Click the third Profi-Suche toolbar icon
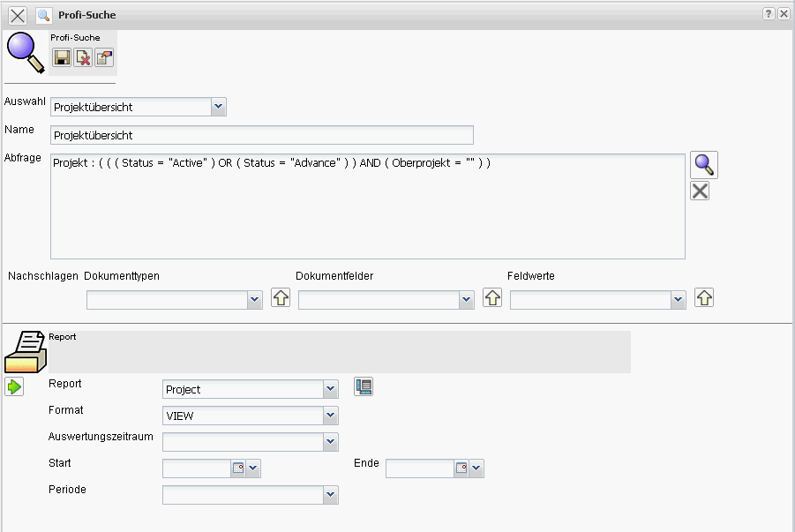795x532 pixels. (104, 58)
